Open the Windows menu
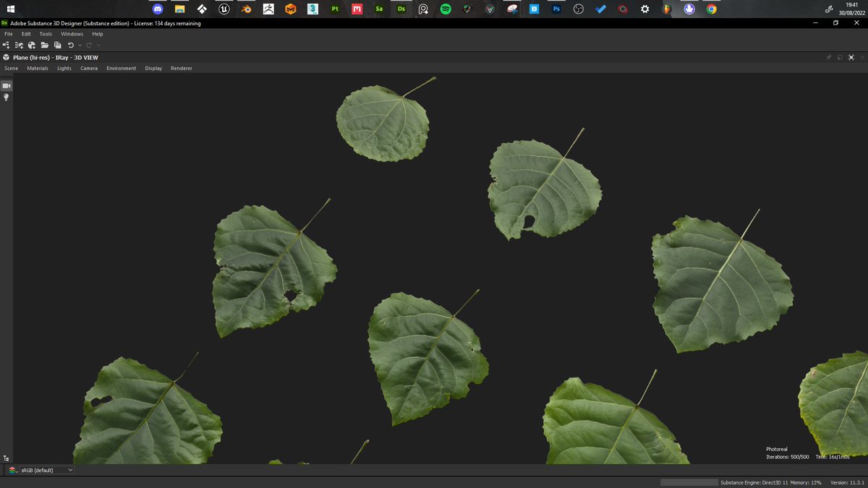This screenshot has width=868, height=488. click(72, 34)
